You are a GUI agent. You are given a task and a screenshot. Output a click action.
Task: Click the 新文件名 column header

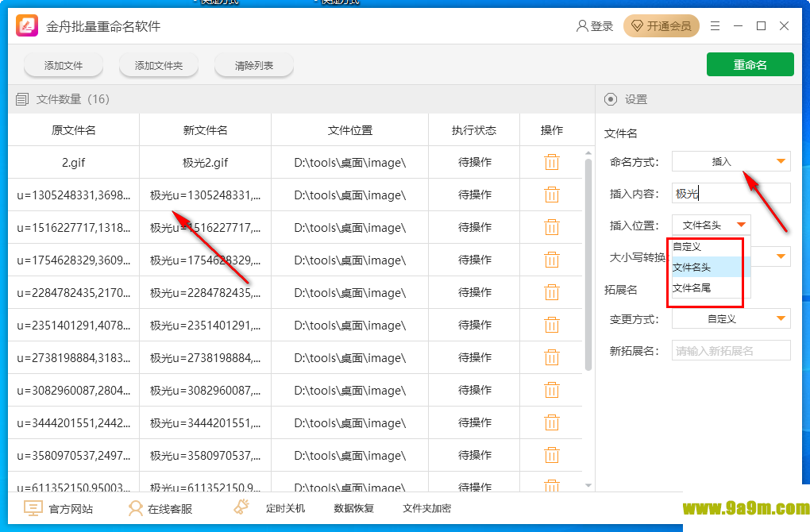205,130
